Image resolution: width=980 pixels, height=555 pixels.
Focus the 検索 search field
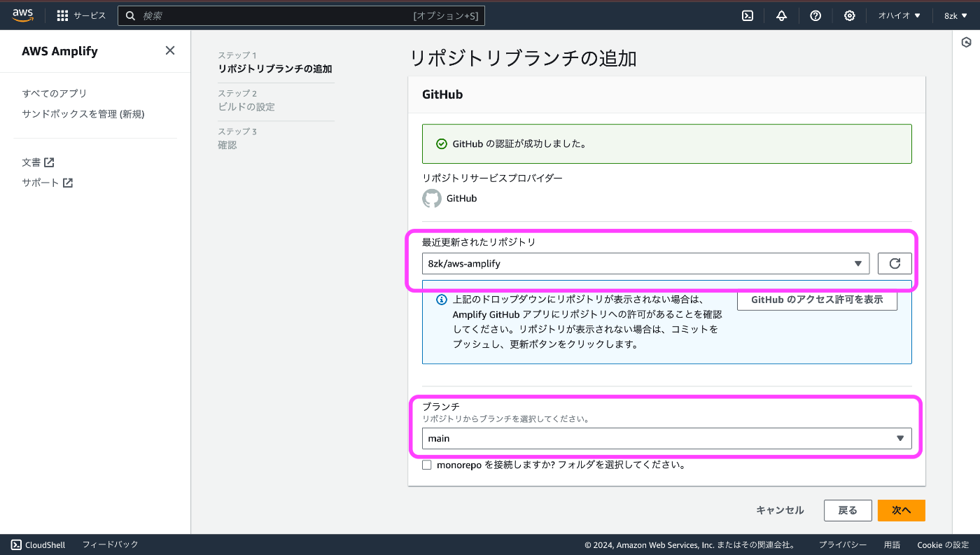(x=301, y=15)
